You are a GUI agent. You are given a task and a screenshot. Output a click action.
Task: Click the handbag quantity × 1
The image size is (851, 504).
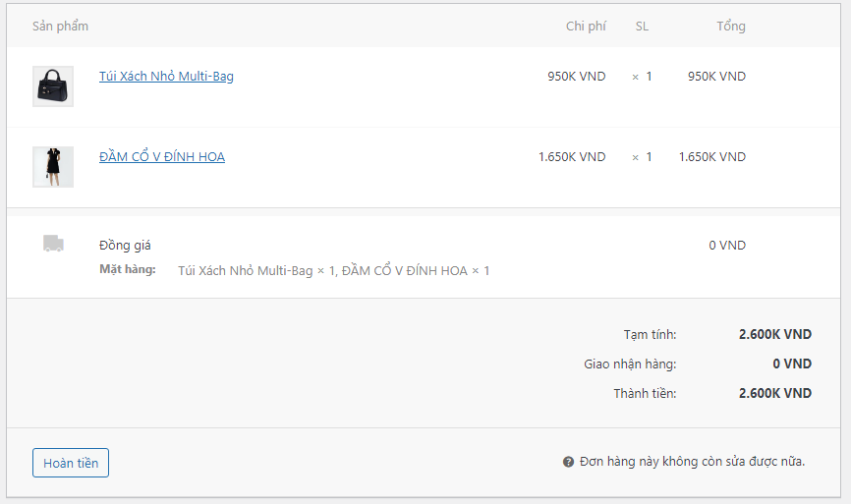(642, 76)
